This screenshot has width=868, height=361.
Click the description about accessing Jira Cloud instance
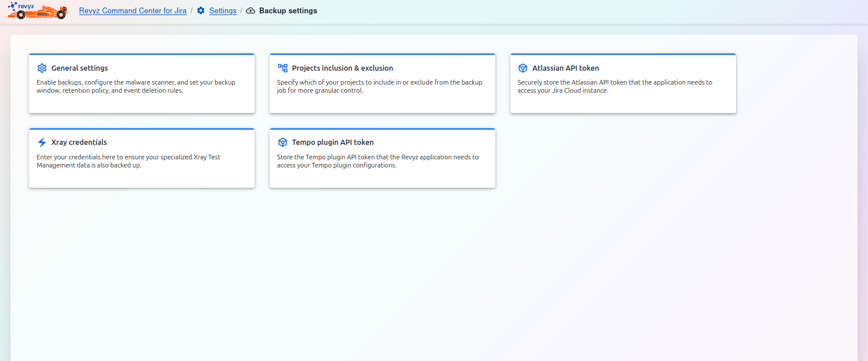(615, 86)
